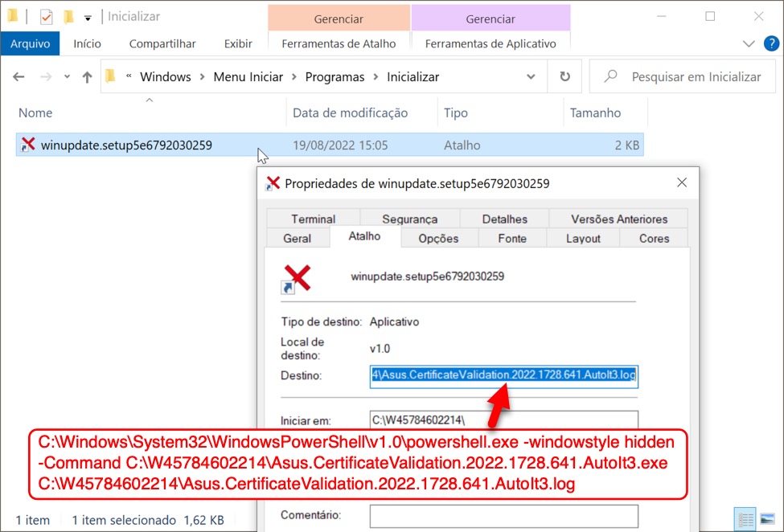This screenshot has width=784, height=532.
Task: Open Explorer help via question mark
Action: tap(770, 43)
